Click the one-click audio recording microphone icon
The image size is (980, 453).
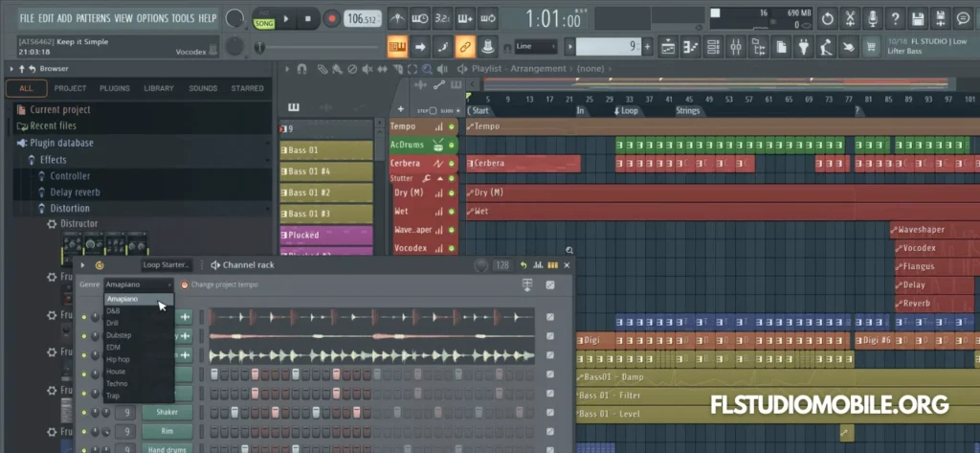click(x=873, y=19)
